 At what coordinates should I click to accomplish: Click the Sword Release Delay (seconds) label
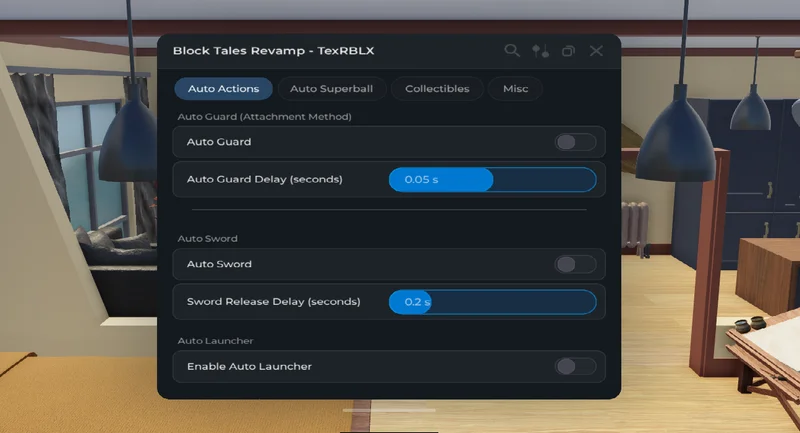(273, 301)
